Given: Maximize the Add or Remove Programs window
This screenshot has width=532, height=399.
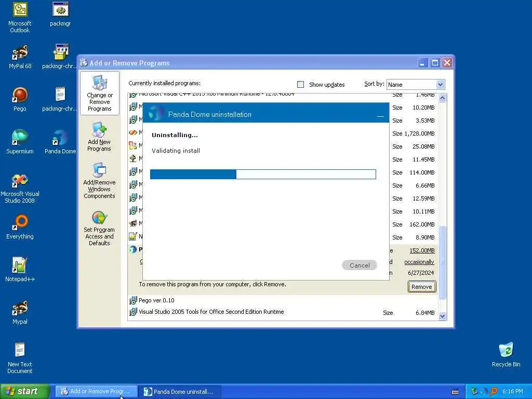Looking at the screenshot, I should pyautogui.click(x=435, y=63).
